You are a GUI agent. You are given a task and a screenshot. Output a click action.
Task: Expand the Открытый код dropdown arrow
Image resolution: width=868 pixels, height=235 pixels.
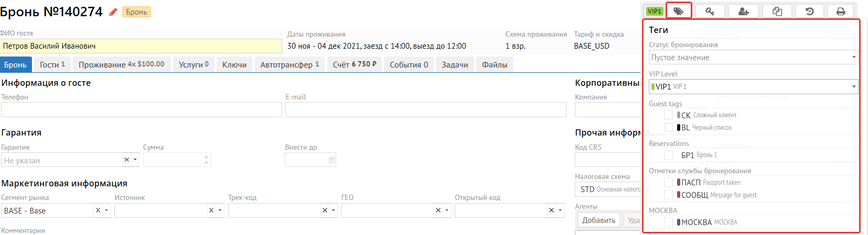(560, 210)
